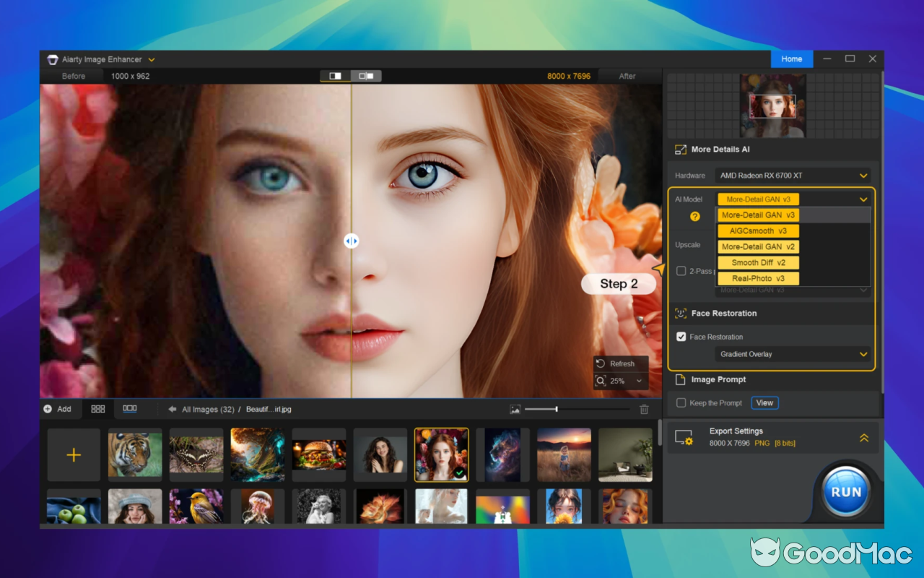Disable the Face Restoration checkbox
The image size is (924, 578).
click(679, 336)
